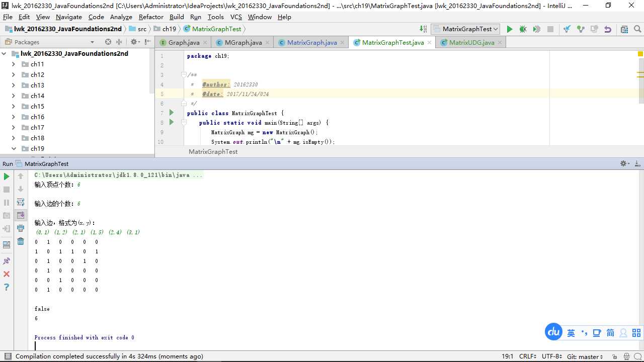
Task: Open the MatrixGraphTest run configuration dropdown
Action: [465, 29]
